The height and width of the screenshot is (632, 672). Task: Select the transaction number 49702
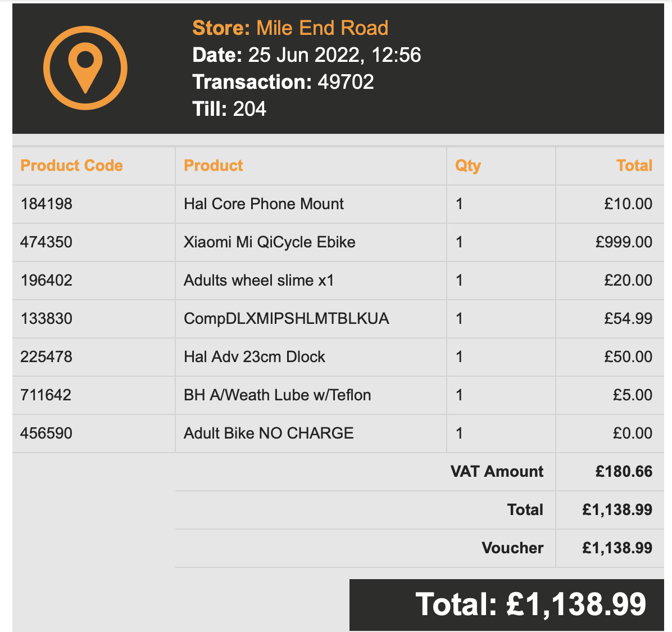(x=346, y=82)
